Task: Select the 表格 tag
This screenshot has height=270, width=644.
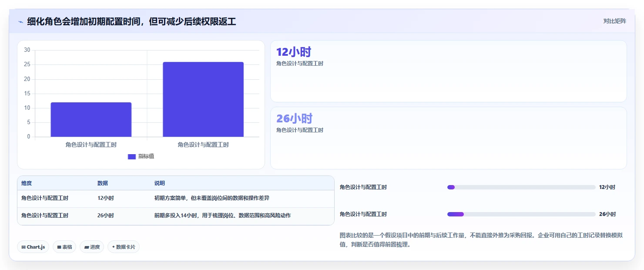Action: 64,247
